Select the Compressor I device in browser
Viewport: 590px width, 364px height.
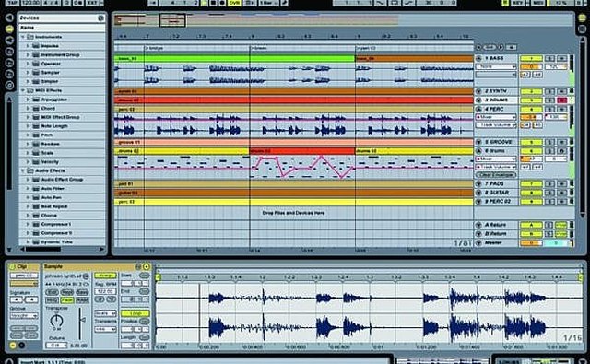point(55,224)
